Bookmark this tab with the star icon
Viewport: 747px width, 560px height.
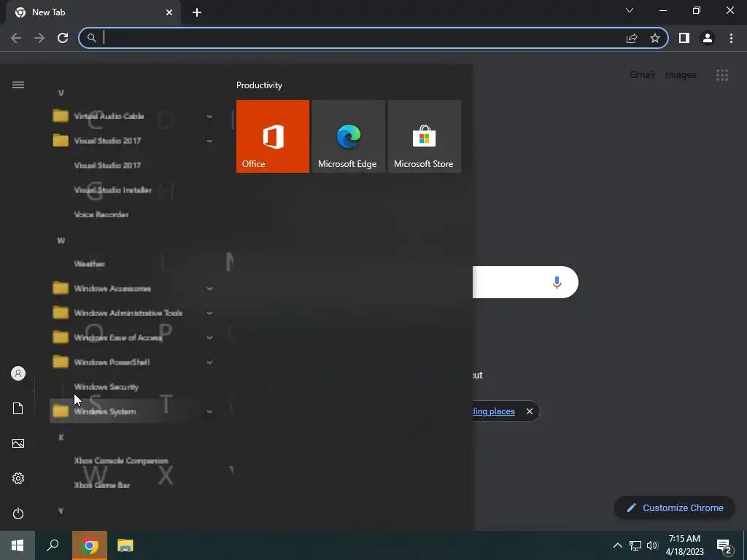pos(655,38)
